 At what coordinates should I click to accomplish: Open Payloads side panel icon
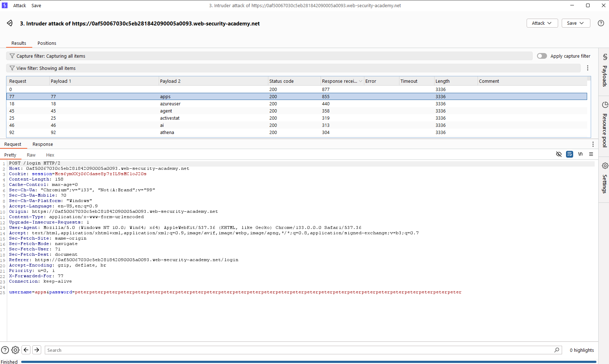point(605,57)
